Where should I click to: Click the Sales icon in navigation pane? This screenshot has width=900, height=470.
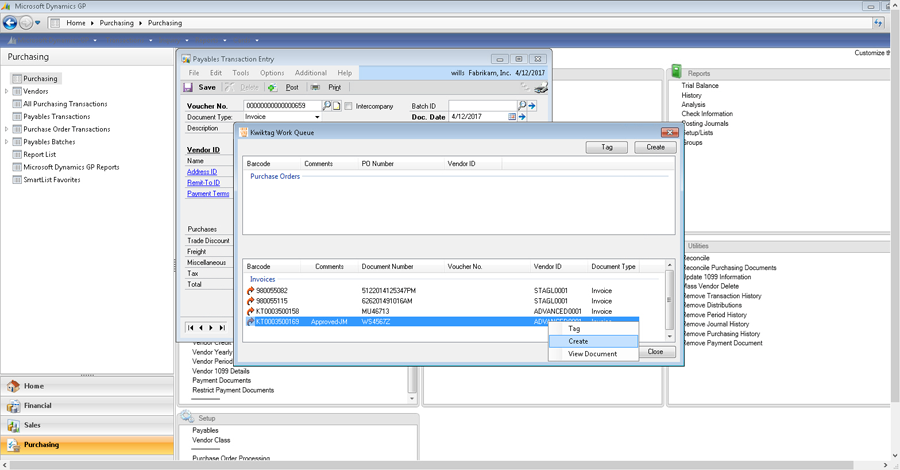(13, 425)
